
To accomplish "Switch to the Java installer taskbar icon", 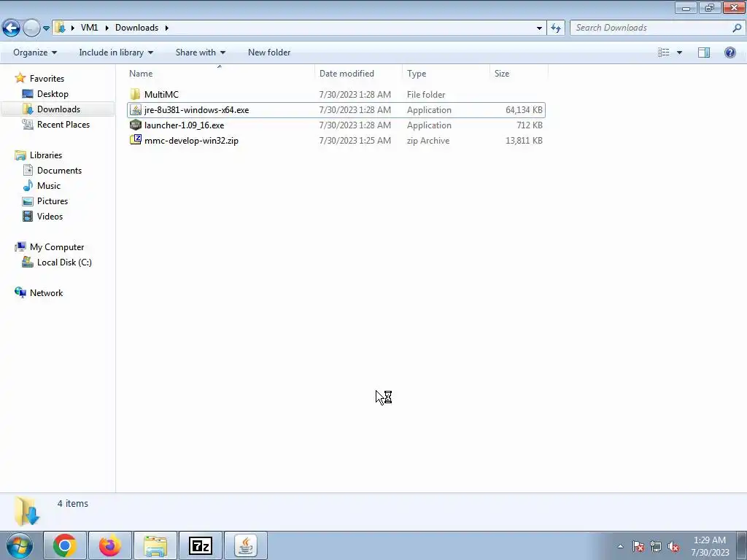I will (245, 545).
